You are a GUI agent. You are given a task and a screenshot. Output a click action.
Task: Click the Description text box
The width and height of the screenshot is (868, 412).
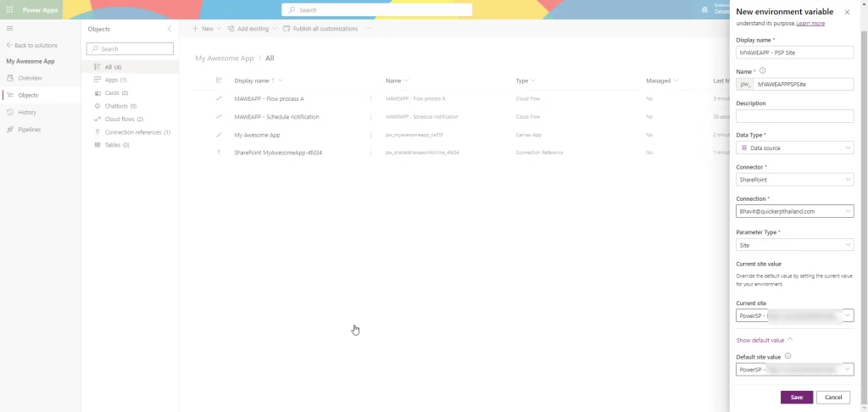pyautogui.click(x=795, y=116)
